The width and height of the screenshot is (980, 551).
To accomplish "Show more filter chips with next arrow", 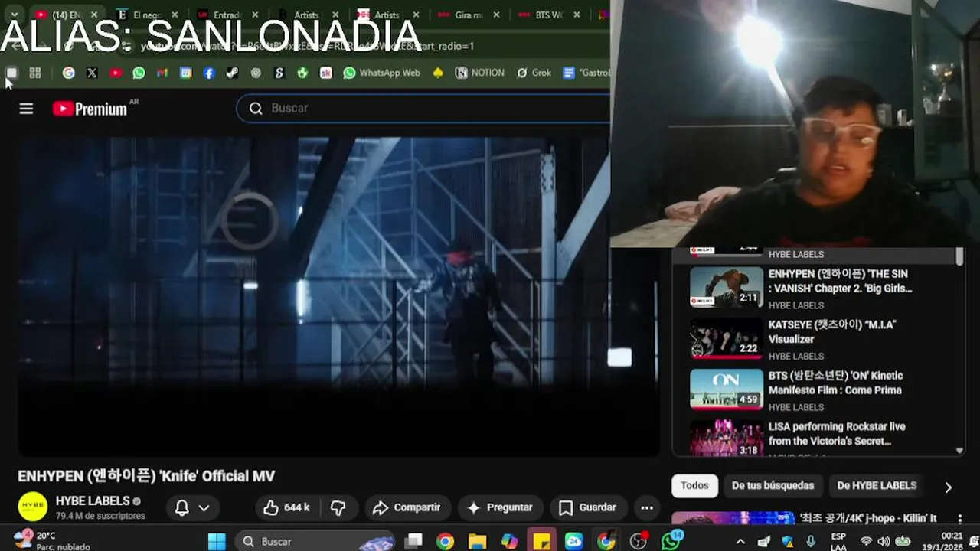I will [x=948, y=487].
